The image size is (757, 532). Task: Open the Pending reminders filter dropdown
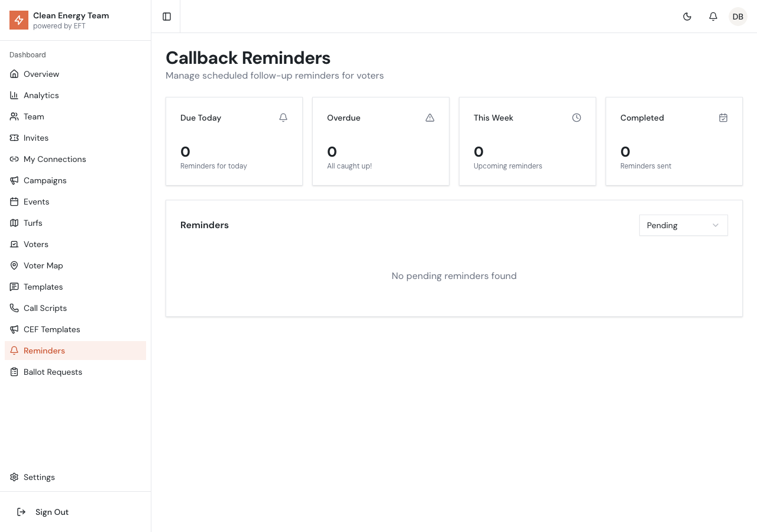tap(684, 225)
